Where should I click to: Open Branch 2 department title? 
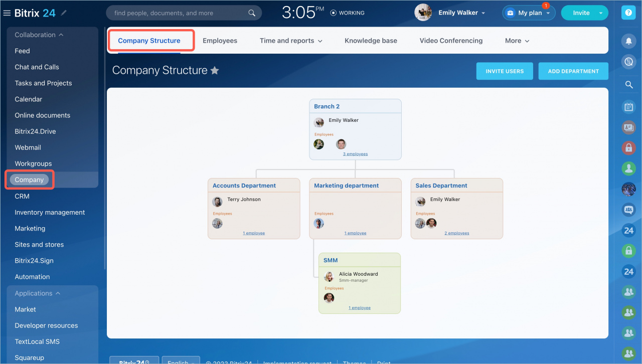pyautogui.click(x=327, y=106)
